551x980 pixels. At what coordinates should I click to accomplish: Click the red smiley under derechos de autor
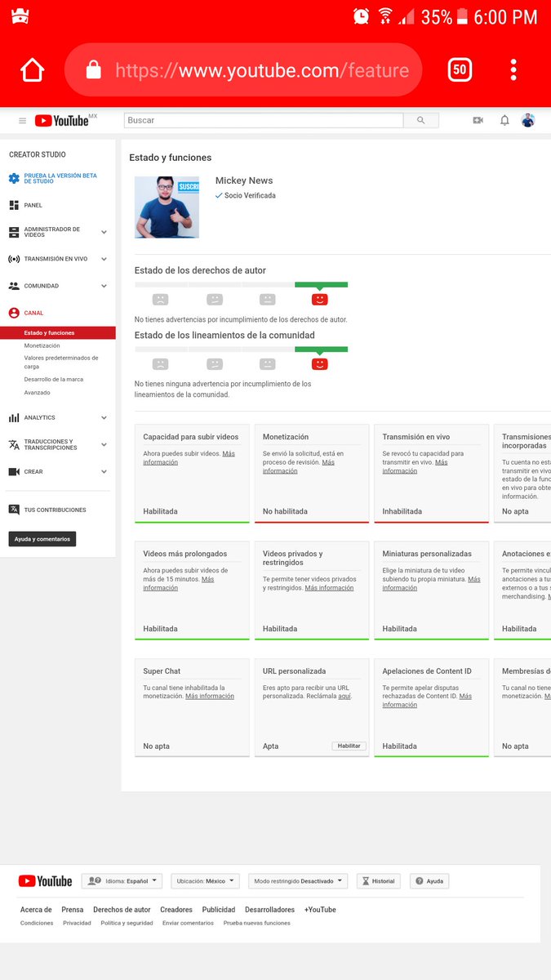pyautogui.click(x=320, y=299)
